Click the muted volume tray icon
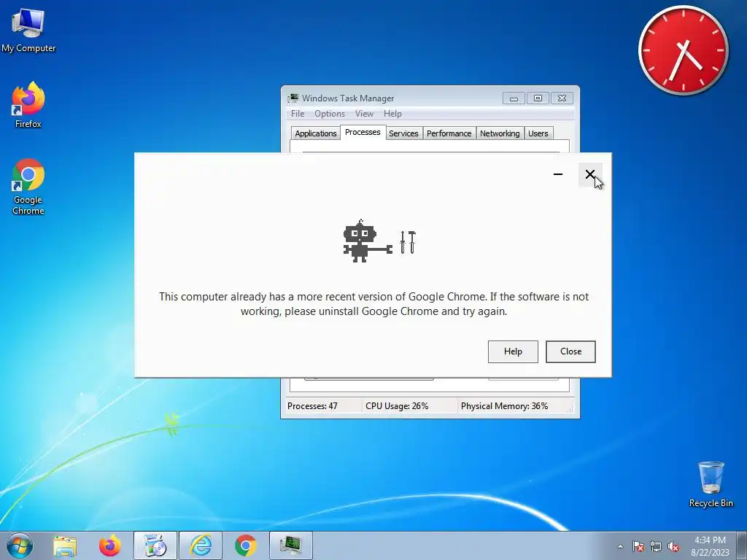 (673, 546)
